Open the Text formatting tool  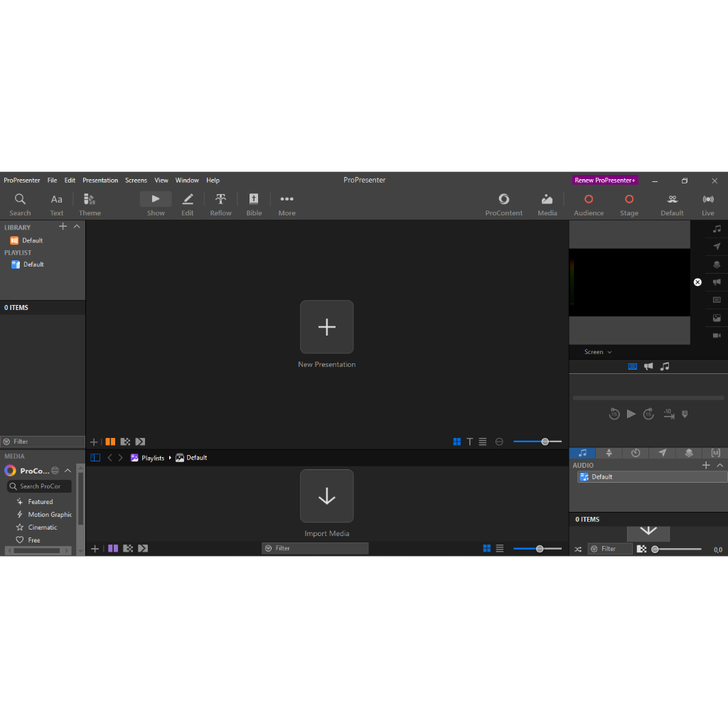(57, 205)
